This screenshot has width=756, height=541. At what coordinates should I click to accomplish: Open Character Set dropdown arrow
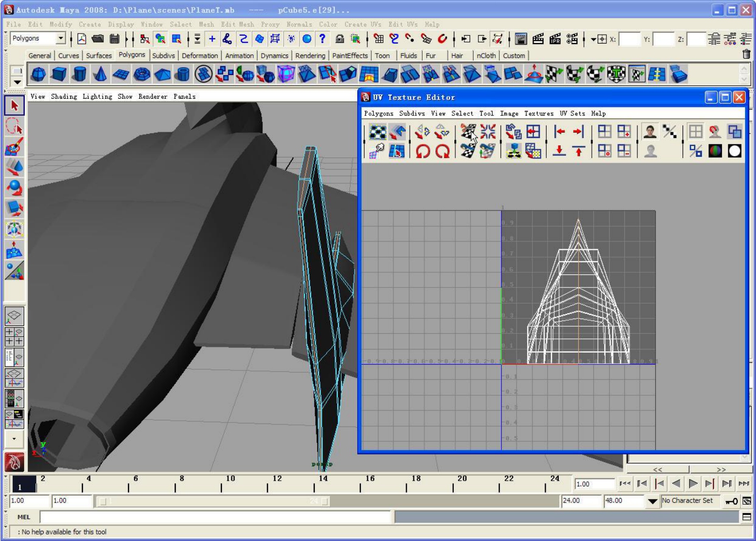pos(652,501)
